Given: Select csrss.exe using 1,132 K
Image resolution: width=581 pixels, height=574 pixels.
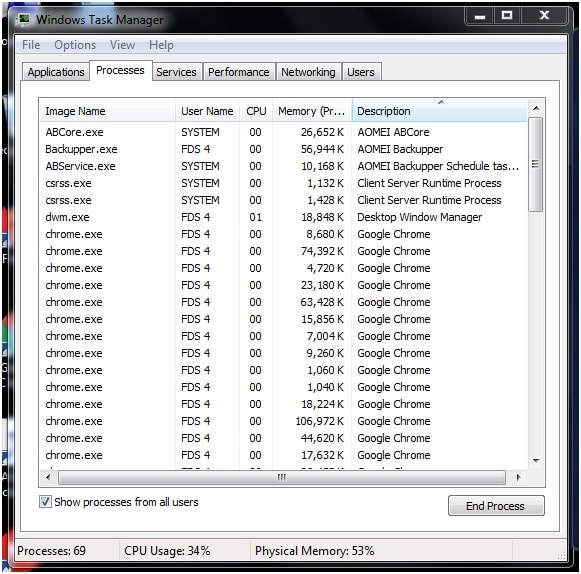Looking at the screenshot, I should pyautogui.click(x=283, y=183).
